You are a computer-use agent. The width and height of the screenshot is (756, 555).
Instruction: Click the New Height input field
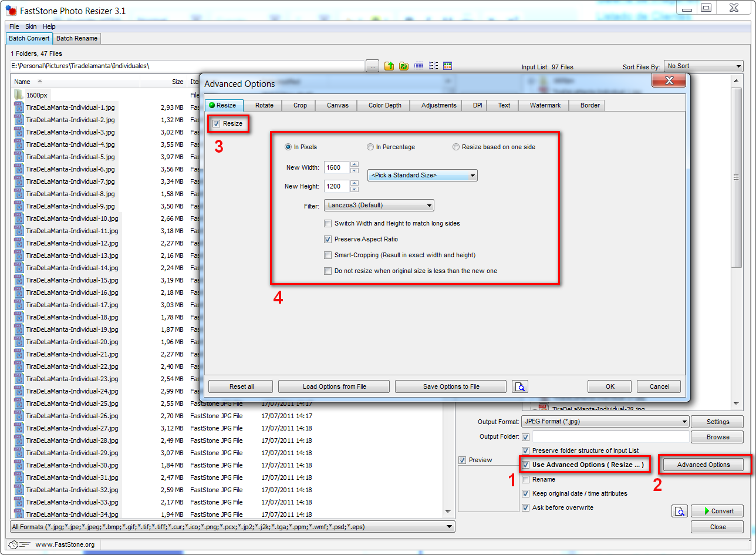click(x=336, y=187)
